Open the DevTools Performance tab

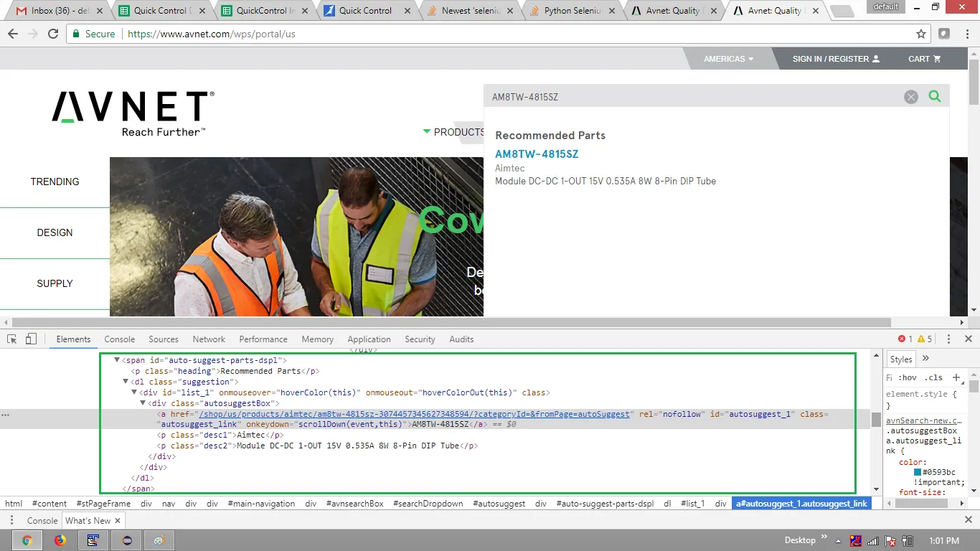(x=263, y=339)
